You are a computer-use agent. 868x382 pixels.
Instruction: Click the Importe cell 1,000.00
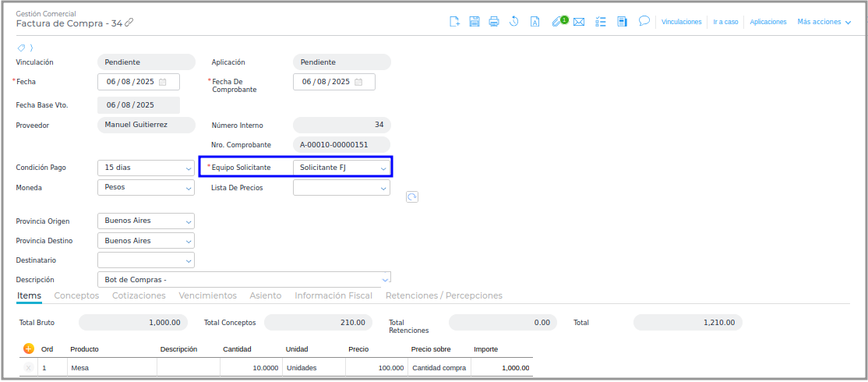502,368
